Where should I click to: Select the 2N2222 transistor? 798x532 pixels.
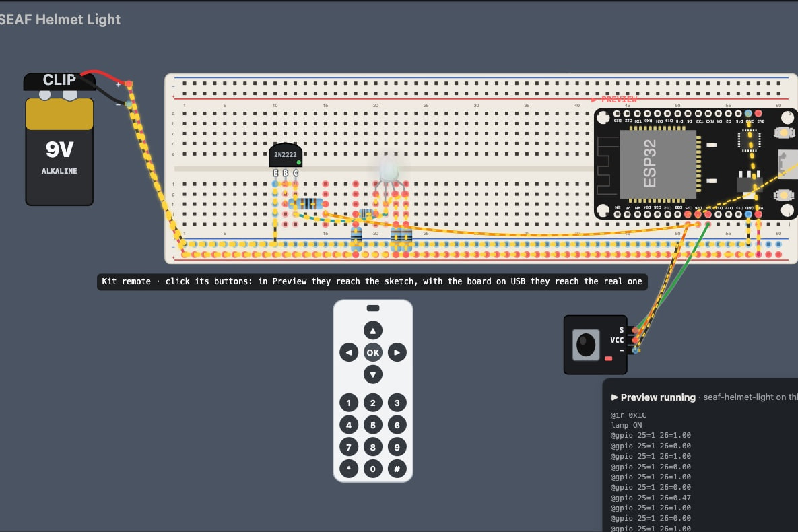pyautogui.click(x=286, y=156)
